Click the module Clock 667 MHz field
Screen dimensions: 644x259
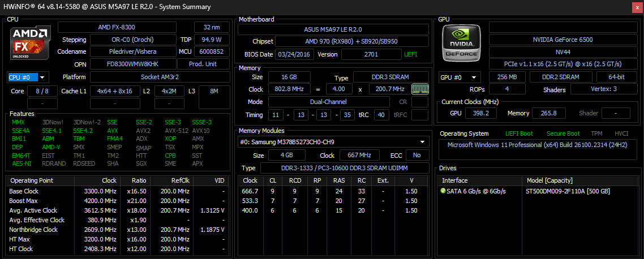[x=359, y=155]
